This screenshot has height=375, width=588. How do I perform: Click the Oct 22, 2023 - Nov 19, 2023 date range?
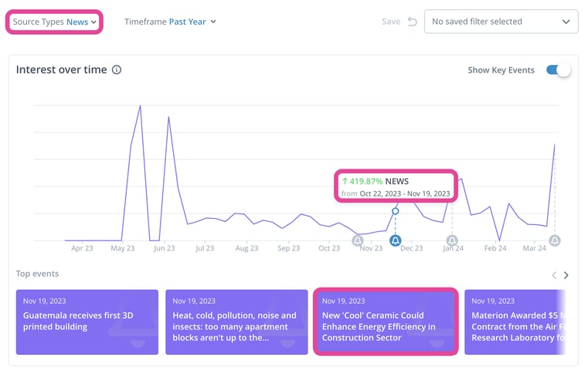pos(405,194)
